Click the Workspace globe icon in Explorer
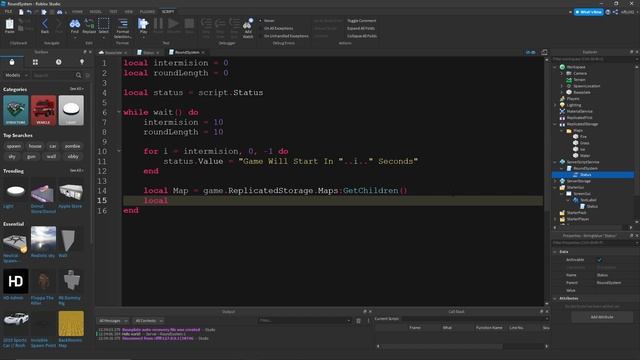Viewport: 640px width, 360px height. [562, 67]
